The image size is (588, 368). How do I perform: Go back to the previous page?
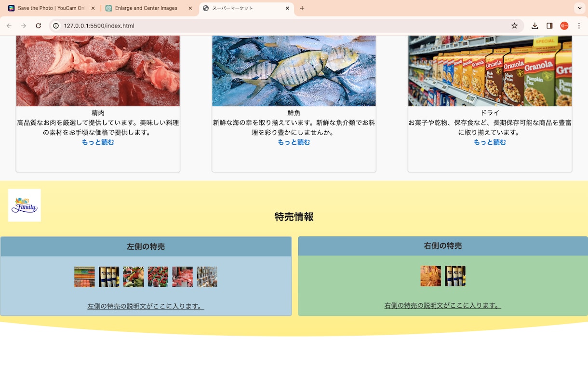tap(9, 26)
